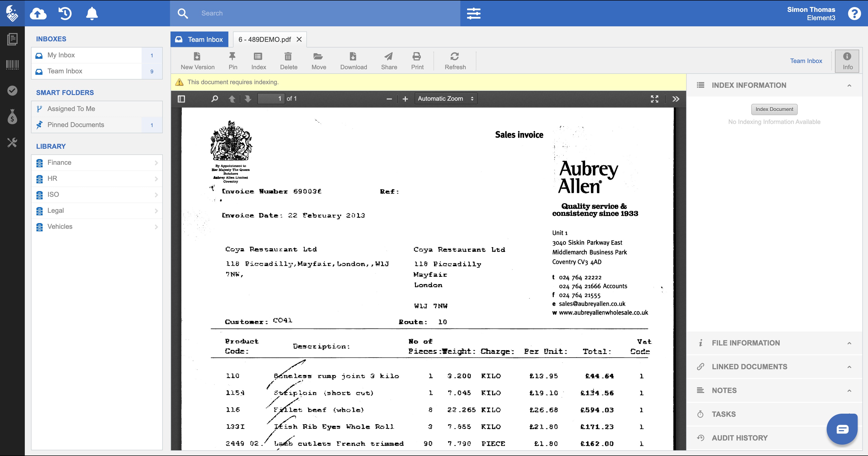Image resolution: width=868 pixels, height=456 pixels.
Task: Open Team Inbox in the sidebar
Action: click(97, 71)
